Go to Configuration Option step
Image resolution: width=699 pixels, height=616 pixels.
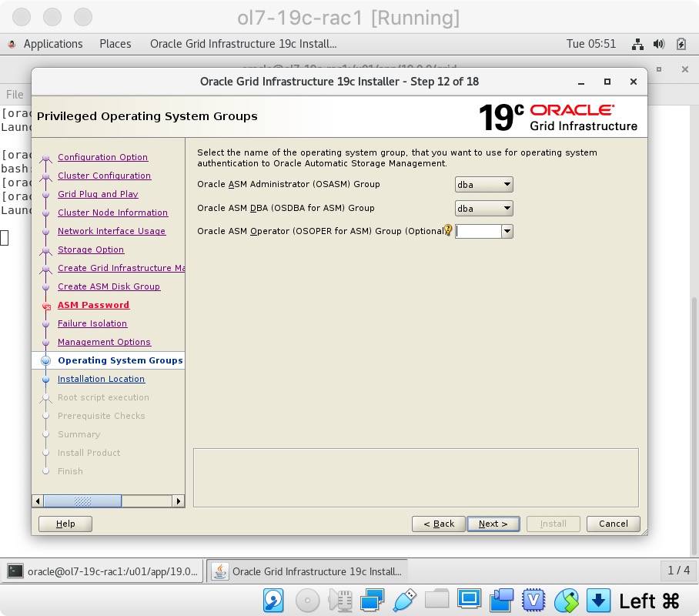(x=102, y=157)
